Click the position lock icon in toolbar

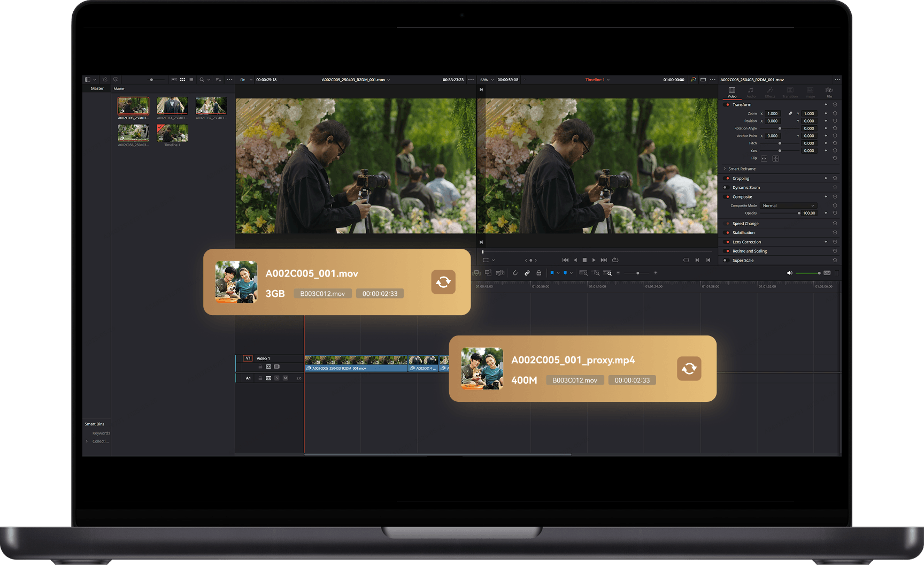(x=539, y=273)
